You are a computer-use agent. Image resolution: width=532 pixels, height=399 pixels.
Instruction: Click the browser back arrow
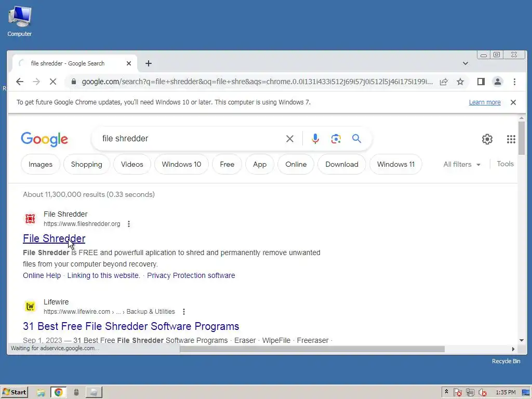click(20, 82)
